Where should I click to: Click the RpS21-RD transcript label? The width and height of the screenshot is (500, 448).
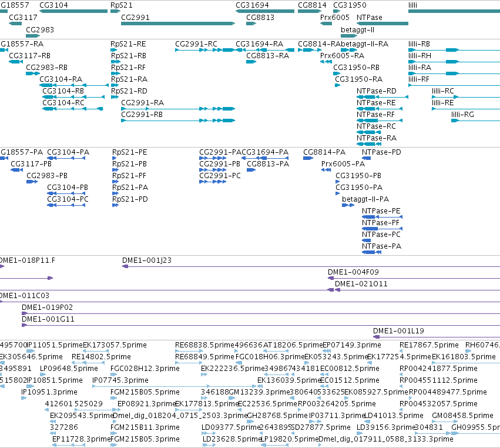pos(129,91)
